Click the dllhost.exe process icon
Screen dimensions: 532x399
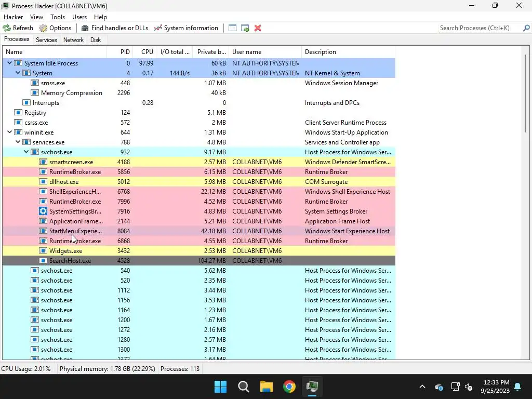43,181
